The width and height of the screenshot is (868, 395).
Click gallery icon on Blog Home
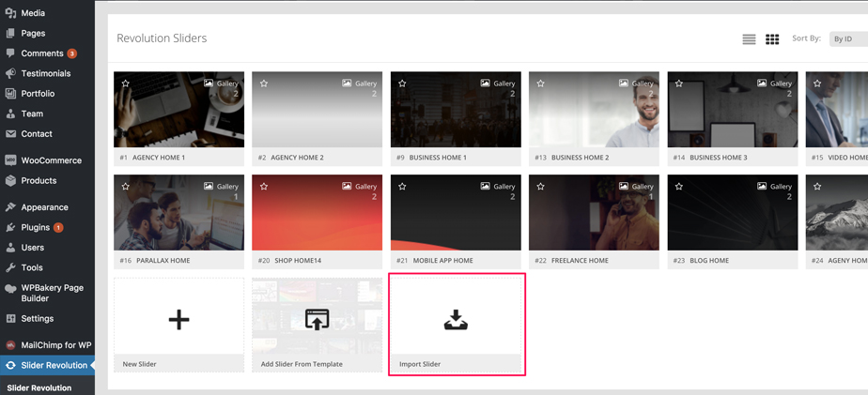coord(762,186)
